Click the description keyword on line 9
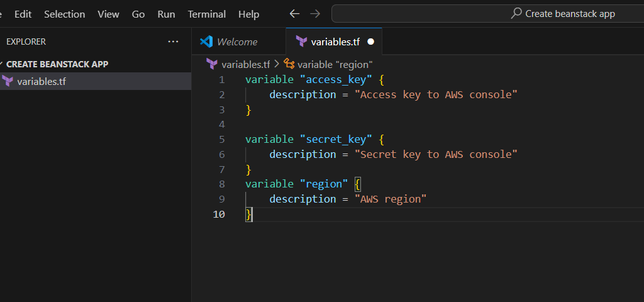 (303, 199)
